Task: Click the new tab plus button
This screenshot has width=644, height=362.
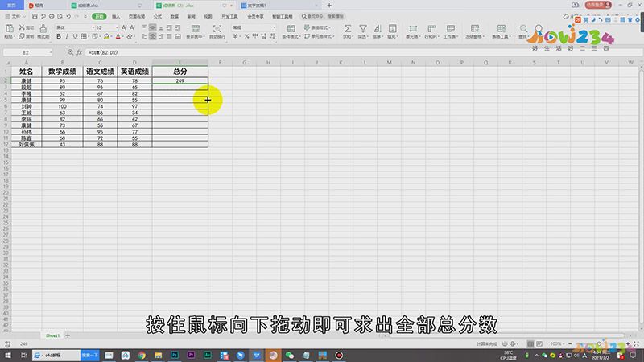Action: coord(329,6)
